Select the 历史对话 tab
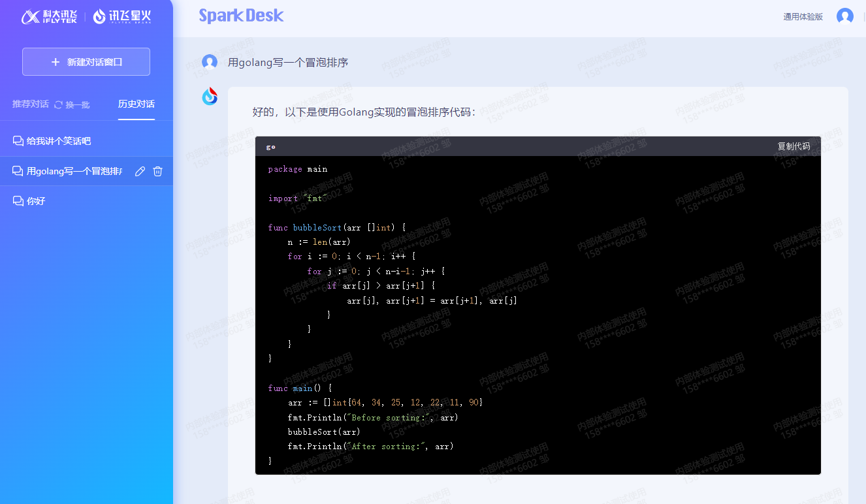The height and width of the screenshot is (504, 866). (136, 104)
